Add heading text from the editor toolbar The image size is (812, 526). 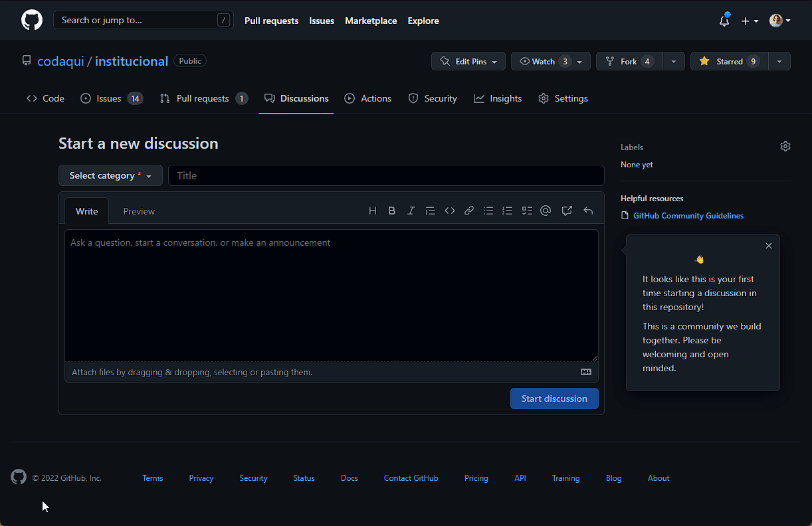pos(373,211)
